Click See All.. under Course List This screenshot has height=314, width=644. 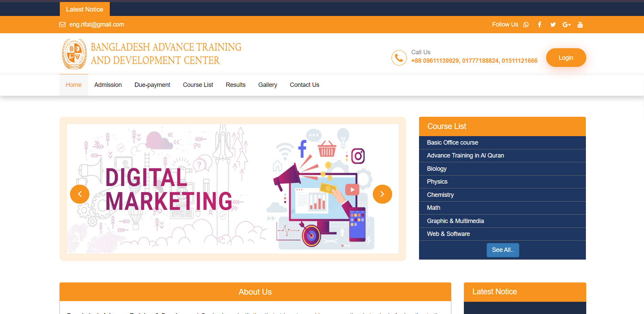[503, 250]
